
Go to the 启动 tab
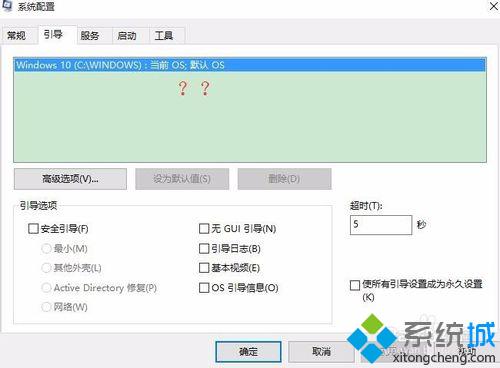point(130,35)
